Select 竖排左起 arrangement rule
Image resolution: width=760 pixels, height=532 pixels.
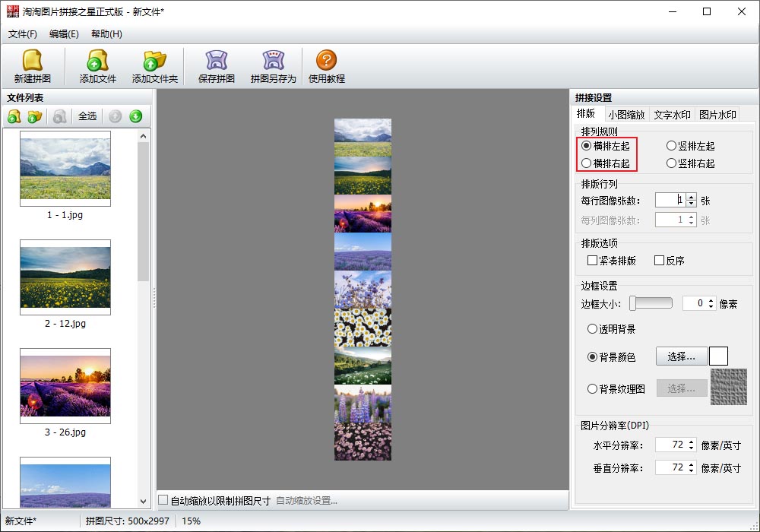tap(690, 146)
